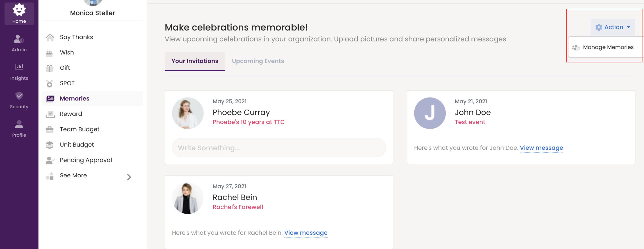
Task: Open Team Budget page
Action: [x=79, y=129]
